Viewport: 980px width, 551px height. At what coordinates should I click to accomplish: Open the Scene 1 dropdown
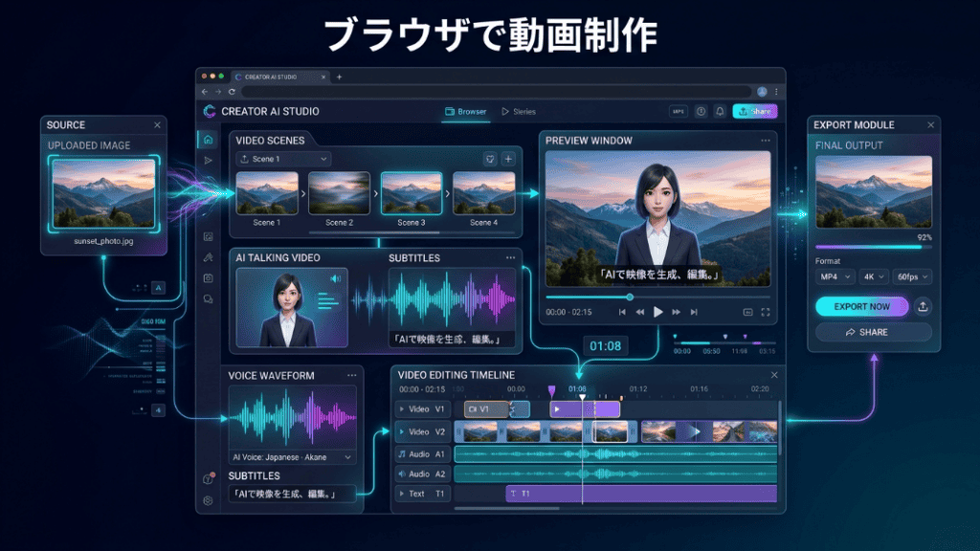(283, 159)
